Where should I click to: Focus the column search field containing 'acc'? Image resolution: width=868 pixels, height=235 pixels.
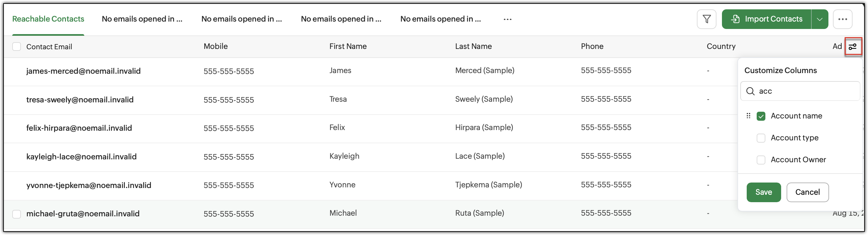click(799, 91)
